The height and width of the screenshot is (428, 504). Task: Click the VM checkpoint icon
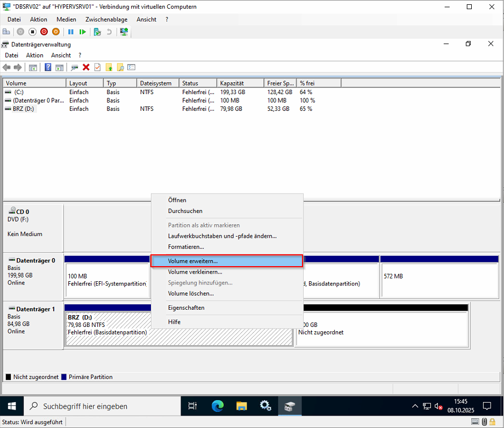[97, 32]
